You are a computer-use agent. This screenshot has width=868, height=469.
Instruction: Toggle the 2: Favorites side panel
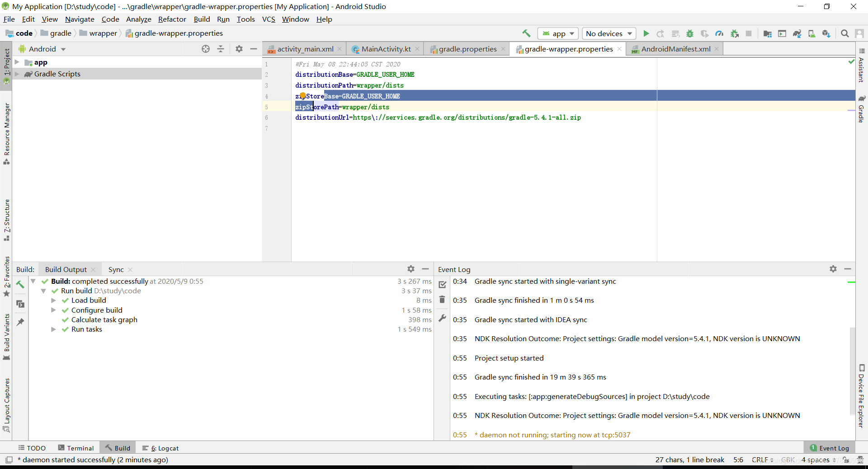[6, 277]
